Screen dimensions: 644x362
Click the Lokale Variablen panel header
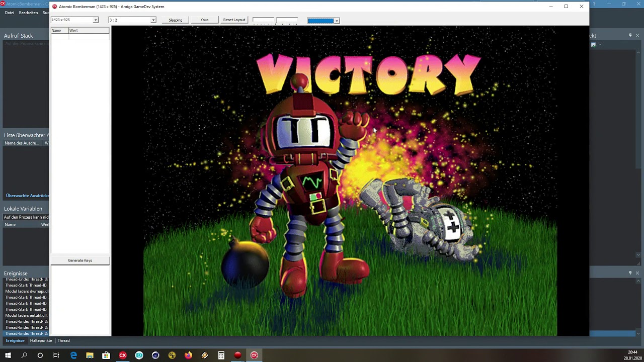click(x=25, y=209)
